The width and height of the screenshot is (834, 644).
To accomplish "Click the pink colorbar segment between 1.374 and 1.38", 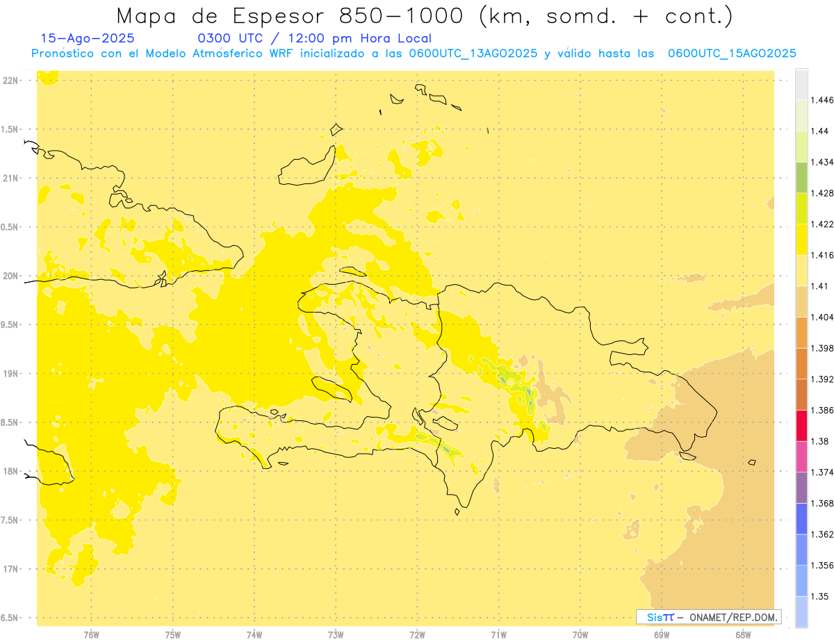I will pyautogui.click(x=801, y=457).
